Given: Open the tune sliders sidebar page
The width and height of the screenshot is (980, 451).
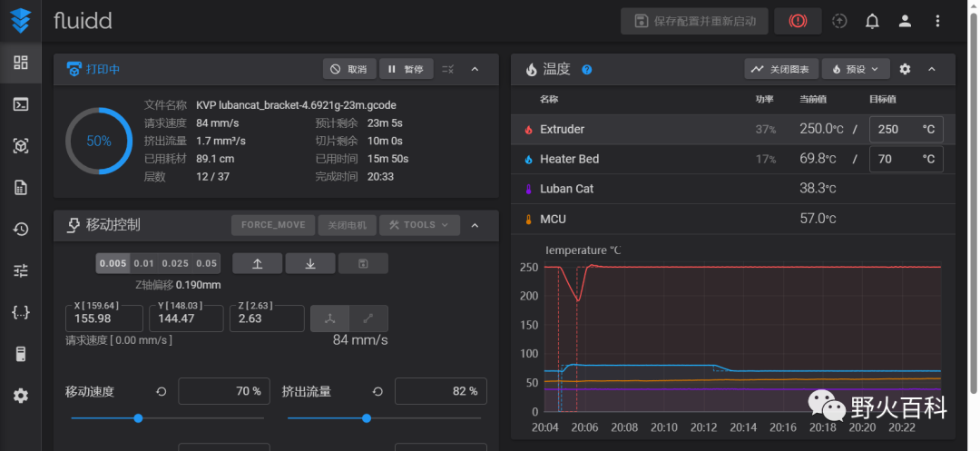Looking at the screenshot, I should tap(21, 270).
